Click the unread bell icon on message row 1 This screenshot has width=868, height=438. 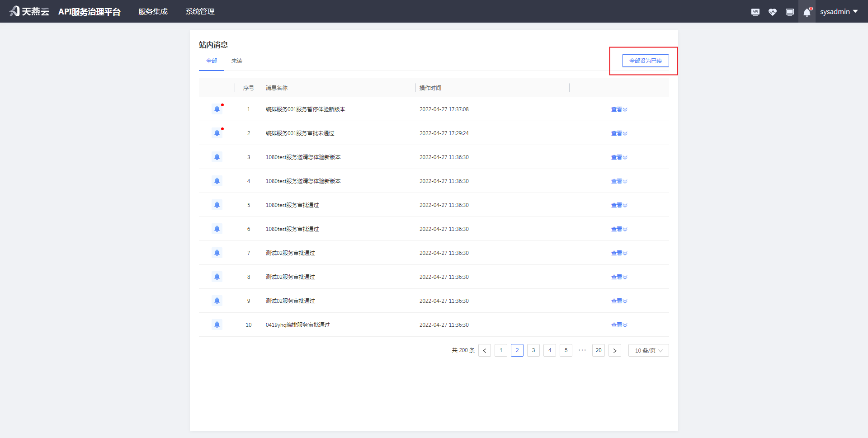point(217,109)
